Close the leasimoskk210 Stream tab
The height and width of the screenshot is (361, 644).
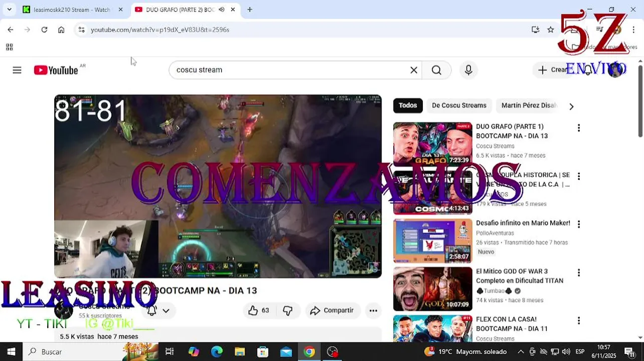pos(120,10)
